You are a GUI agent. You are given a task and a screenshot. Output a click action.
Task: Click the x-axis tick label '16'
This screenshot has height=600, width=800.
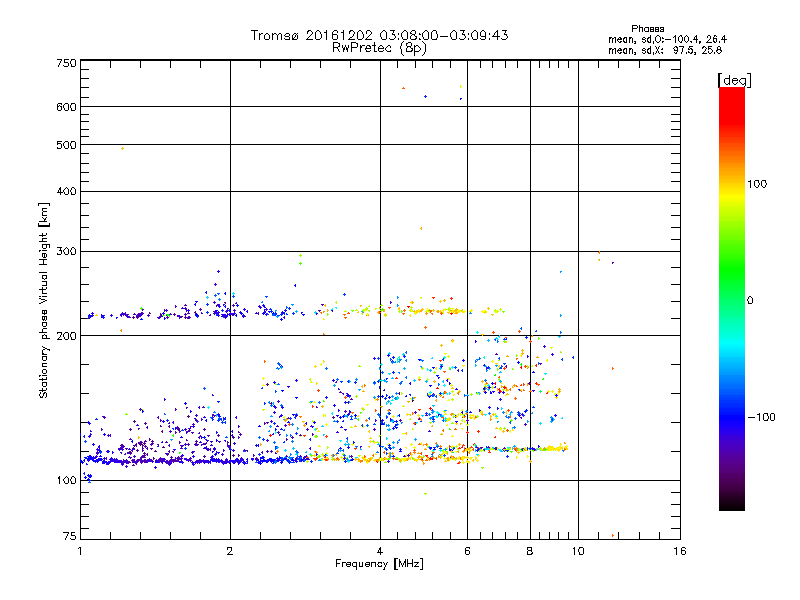coord(680,551)
